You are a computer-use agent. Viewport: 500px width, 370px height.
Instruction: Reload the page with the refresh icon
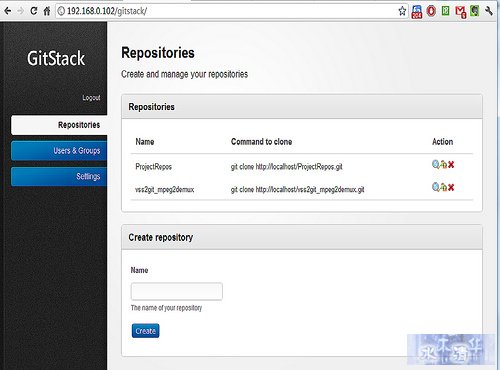point(34,11)
